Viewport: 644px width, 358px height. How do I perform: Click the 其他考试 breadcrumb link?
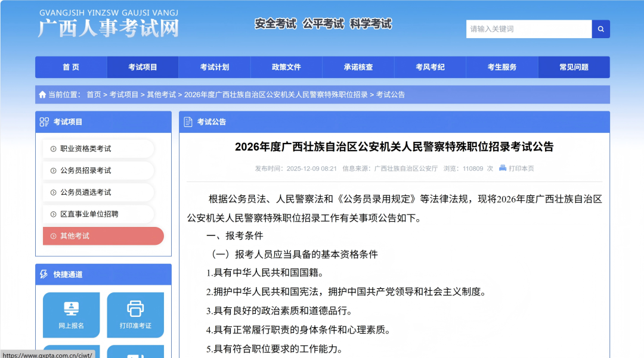tap(161, 95)
